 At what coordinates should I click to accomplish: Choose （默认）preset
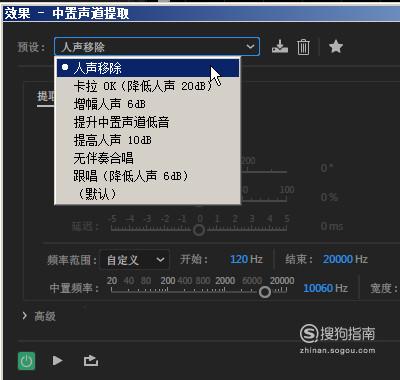pos(148,194)
